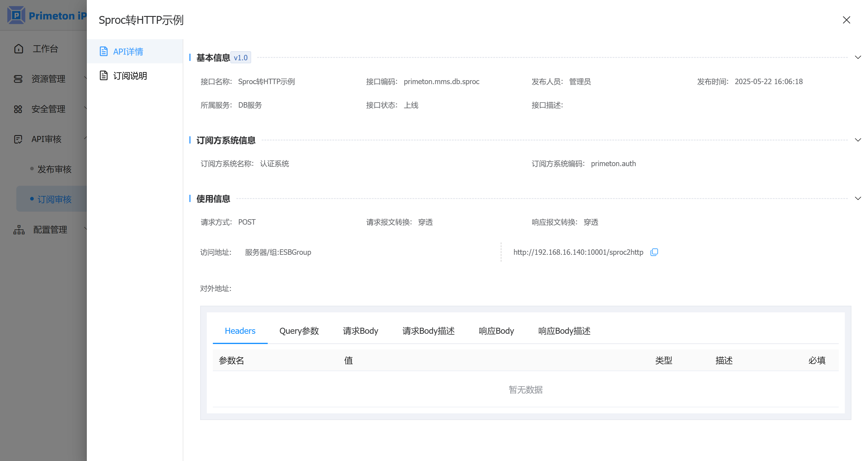Click the v1.0 version badge
This screenshot has width=868, height=461.
[241, 58]
